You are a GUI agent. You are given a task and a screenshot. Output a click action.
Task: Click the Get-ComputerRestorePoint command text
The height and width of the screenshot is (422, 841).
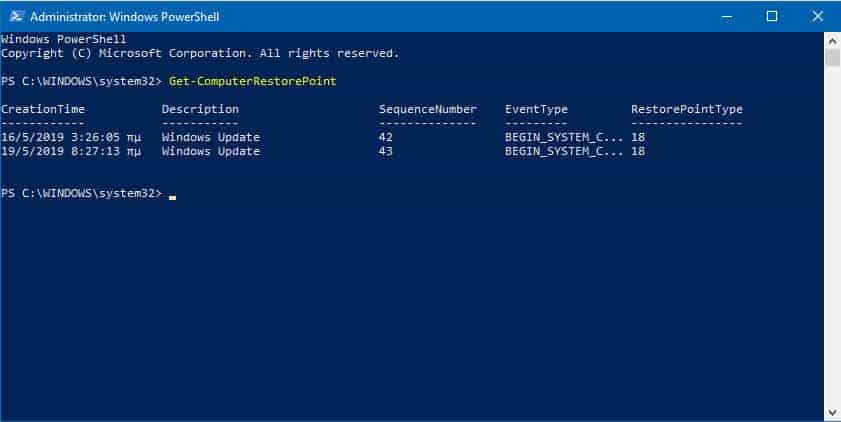click(253, 81)
